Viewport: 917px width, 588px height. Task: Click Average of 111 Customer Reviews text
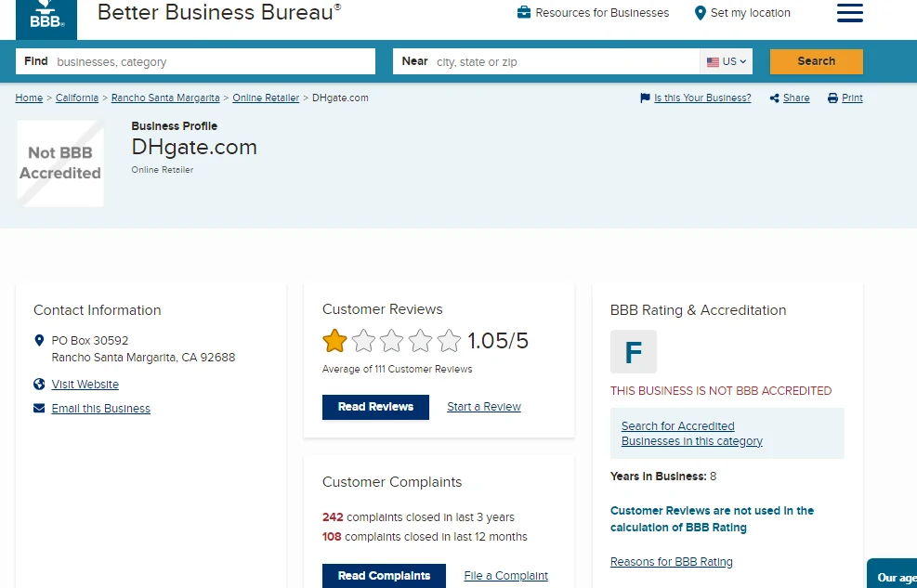pyautogui.click(x=397, y=369)
